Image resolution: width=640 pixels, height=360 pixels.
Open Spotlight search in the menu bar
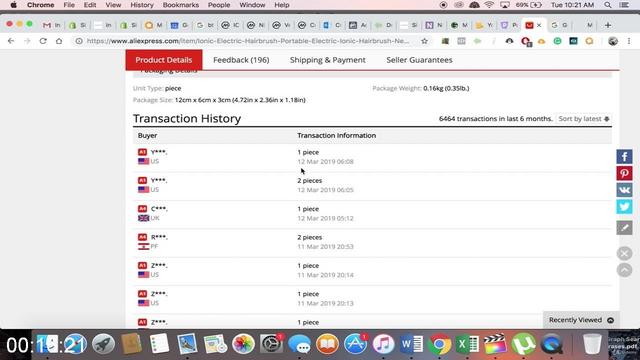[x=608, y=5]
